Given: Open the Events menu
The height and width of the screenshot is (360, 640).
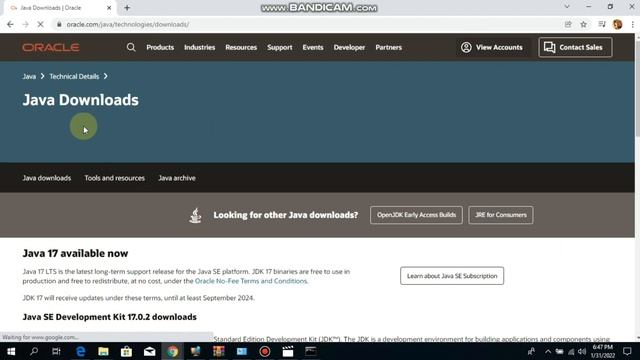Looking at the screenshot, I should [313, 47].
